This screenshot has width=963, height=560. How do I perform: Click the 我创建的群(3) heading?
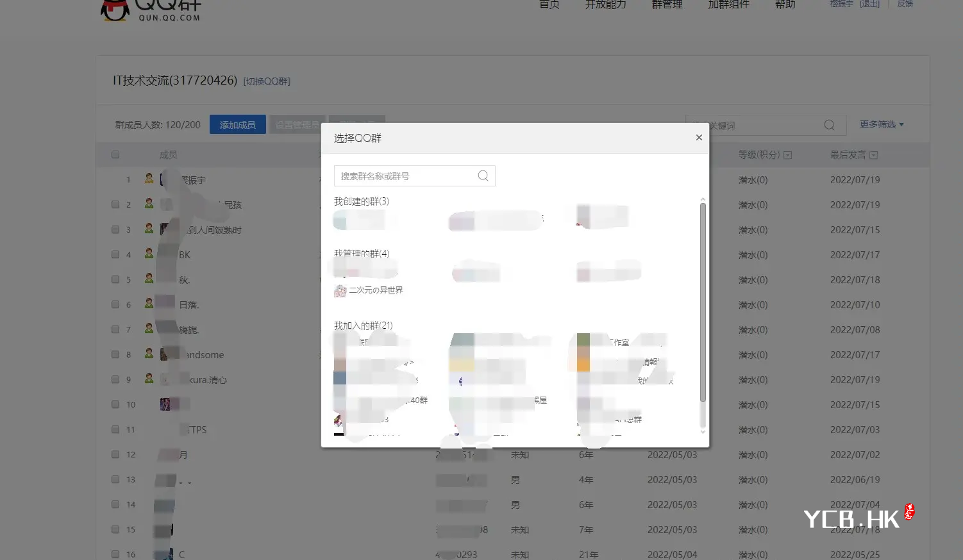[362, 201]
